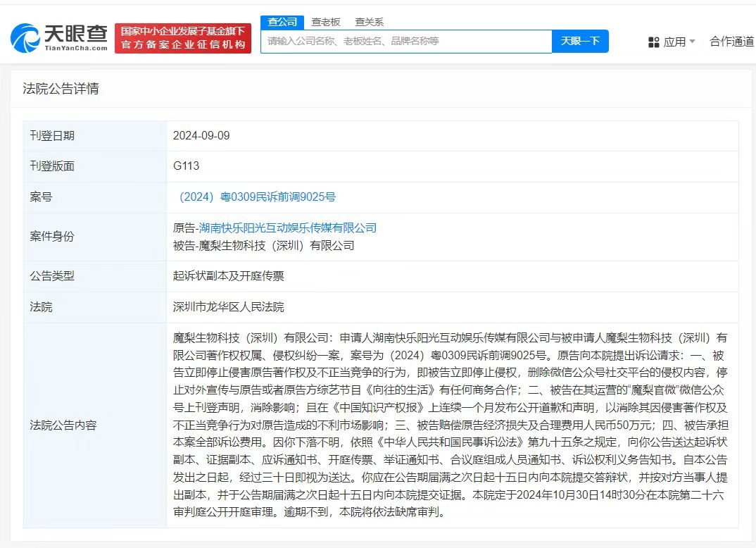Switch to the 查关系 tab
The height and width of the screenshot is (548, 756).
[x=371, y=22]
